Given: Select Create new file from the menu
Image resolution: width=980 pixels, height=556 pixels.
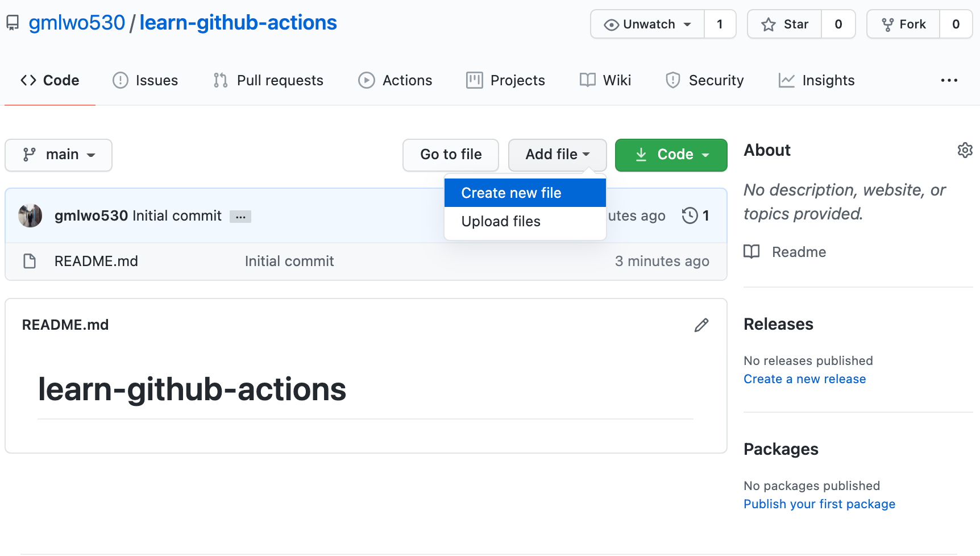Looking at the screenshot, I should 510,193.
